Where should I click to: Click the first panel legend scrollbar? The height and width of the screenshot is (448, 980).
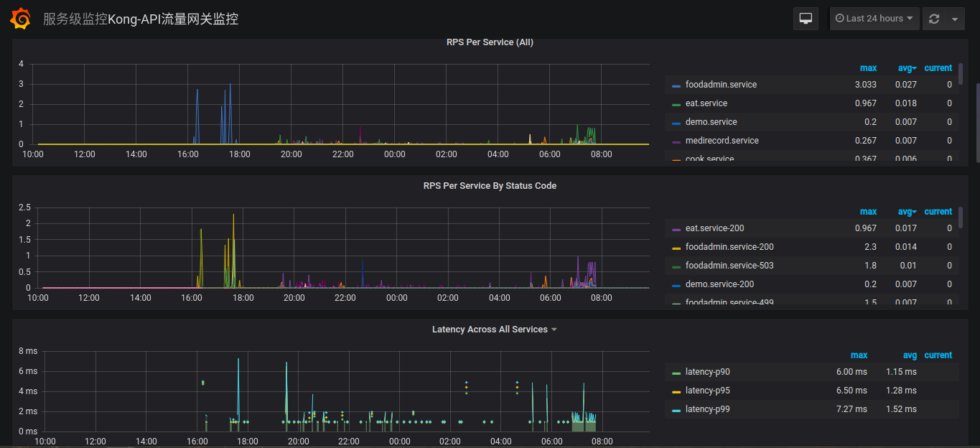pos(961,75)
